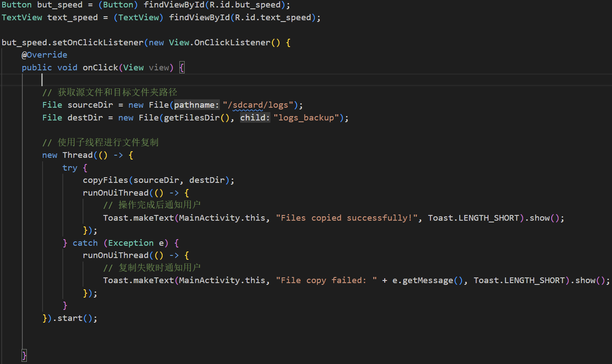Select the View.OnClickListener constructor text

[x=224, y=43]
